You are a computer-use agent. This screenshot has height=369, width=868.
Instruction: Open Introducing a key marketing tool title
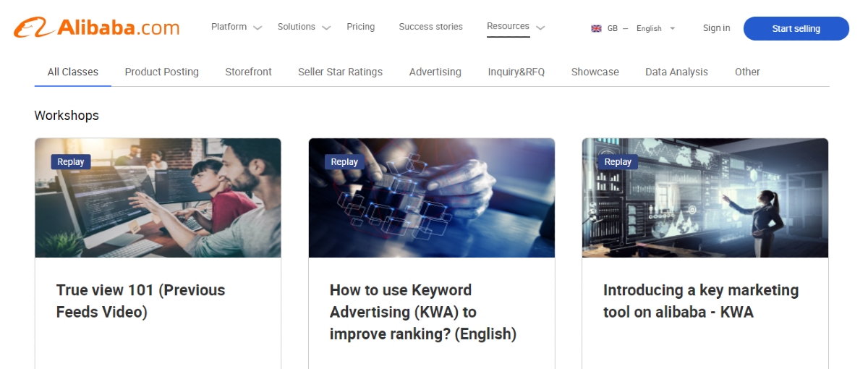click(700, 301)
